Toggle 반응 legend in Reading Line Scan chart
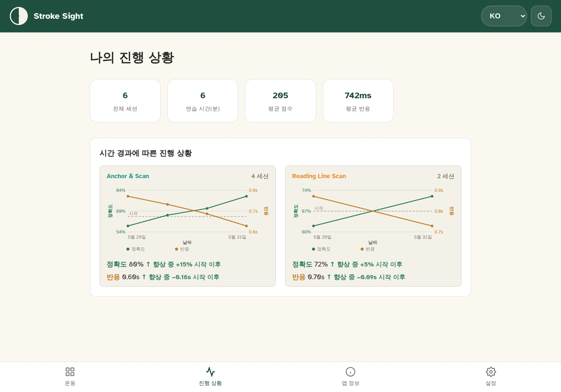The height and width of the screenshot is (392, 561). (367, 249)
